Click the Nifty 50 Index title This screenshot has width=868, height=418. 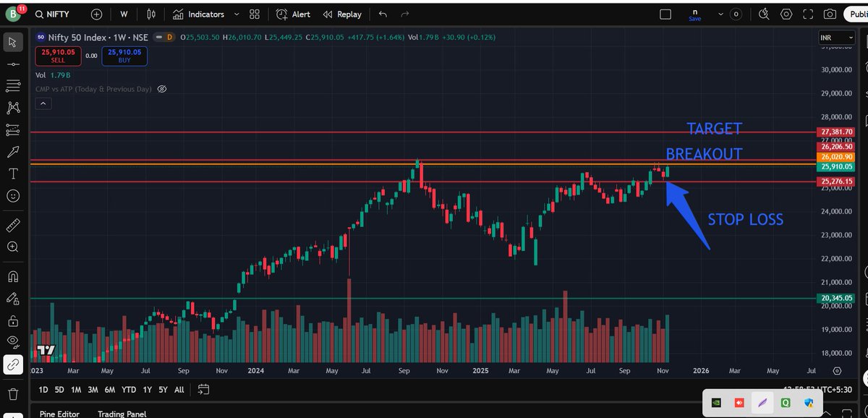coord(77,36)
